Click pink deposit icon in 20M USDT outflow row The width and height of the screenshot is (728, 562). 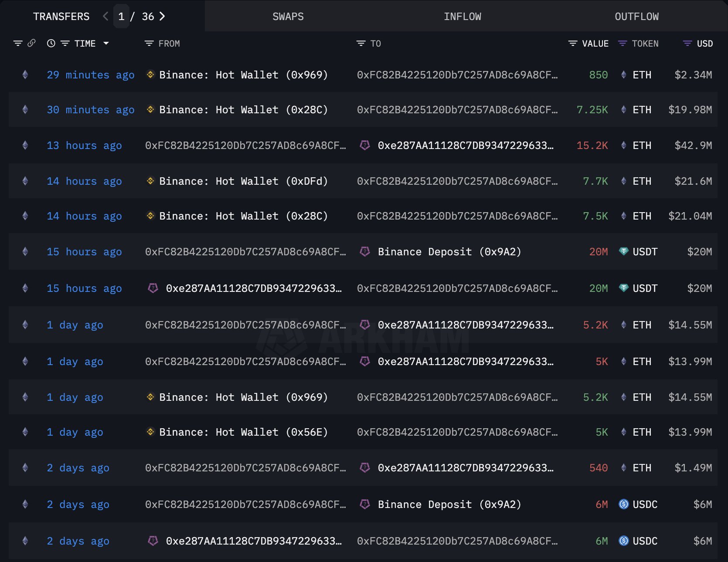(365, 251)
